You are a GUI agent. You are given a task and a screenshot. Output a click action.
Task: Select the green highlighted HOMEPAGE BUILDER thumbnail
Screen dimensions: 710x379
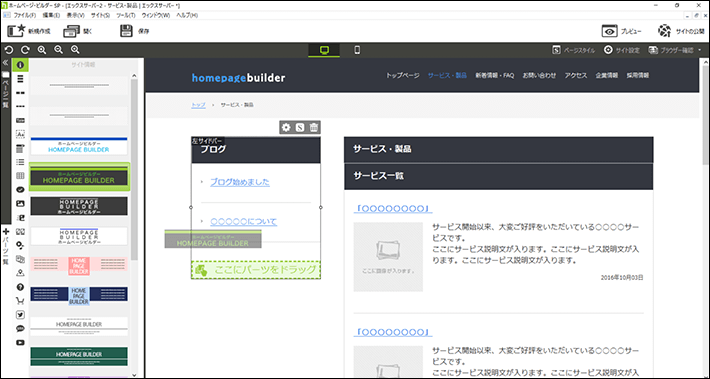79,177
